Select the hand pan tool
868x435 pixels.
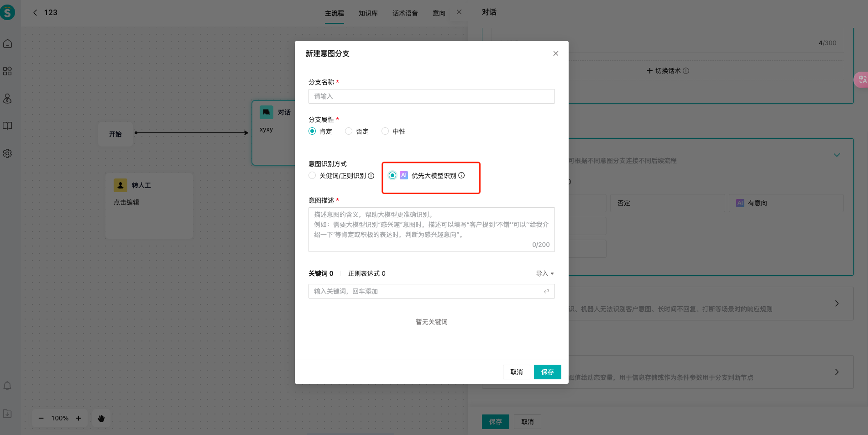(x=101, y=418)
